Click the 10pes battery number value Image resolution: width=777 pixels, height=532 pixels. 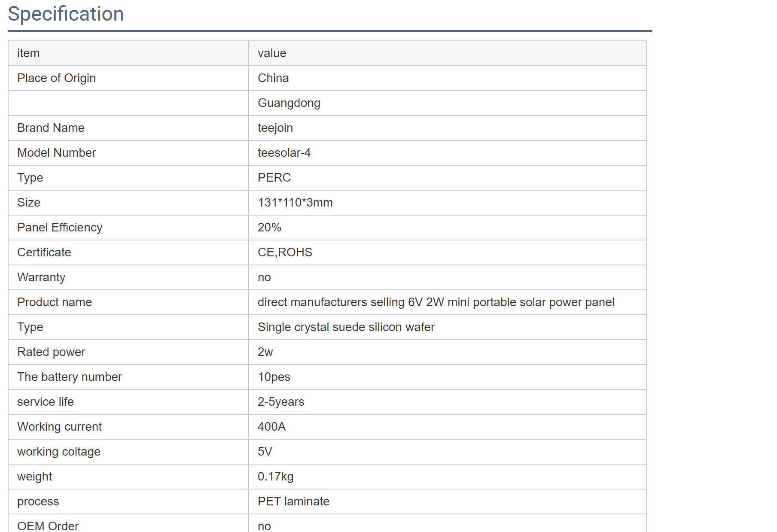pos(274,377)
